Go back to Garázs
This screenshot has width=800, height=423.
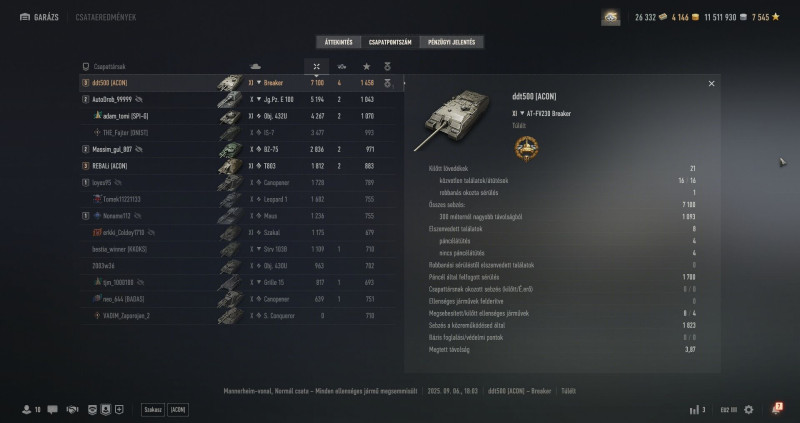coord(39,17)
